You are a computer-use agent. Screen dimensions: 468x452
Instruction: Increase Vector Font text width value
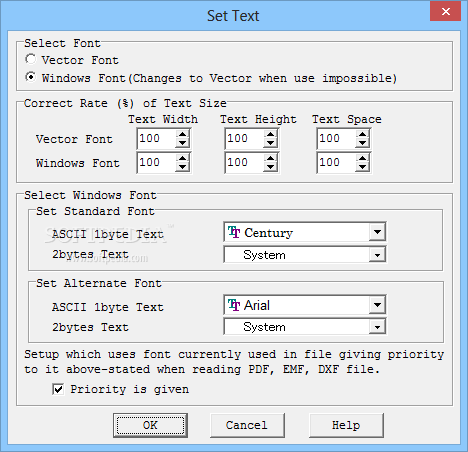click(x=182, y=134)
